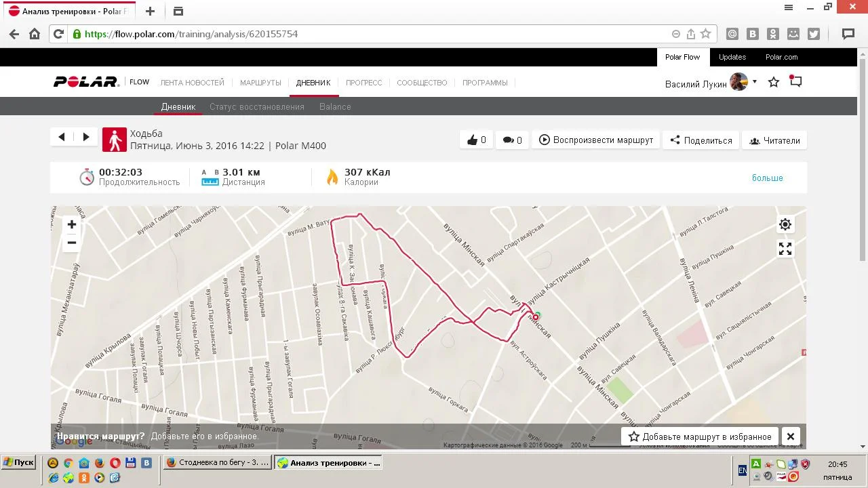This screenshot has width=868, height=488.
Task: Reload the current page
Action: coord(58,34)
